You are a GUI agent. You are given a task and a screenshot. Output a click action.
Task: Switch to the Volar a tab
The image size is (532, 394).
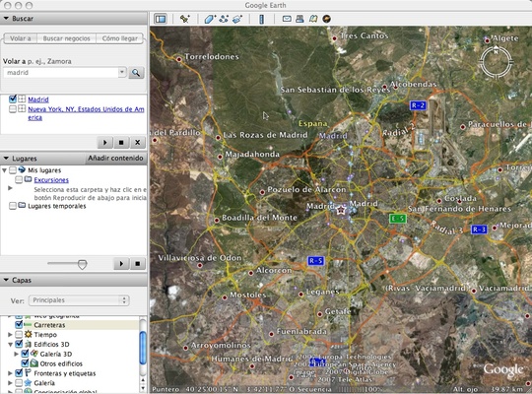[x=21, y=38]
